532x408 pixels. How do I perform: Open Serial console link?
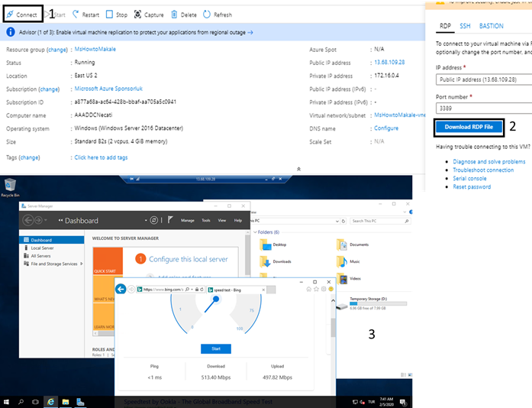click(469, 178)
